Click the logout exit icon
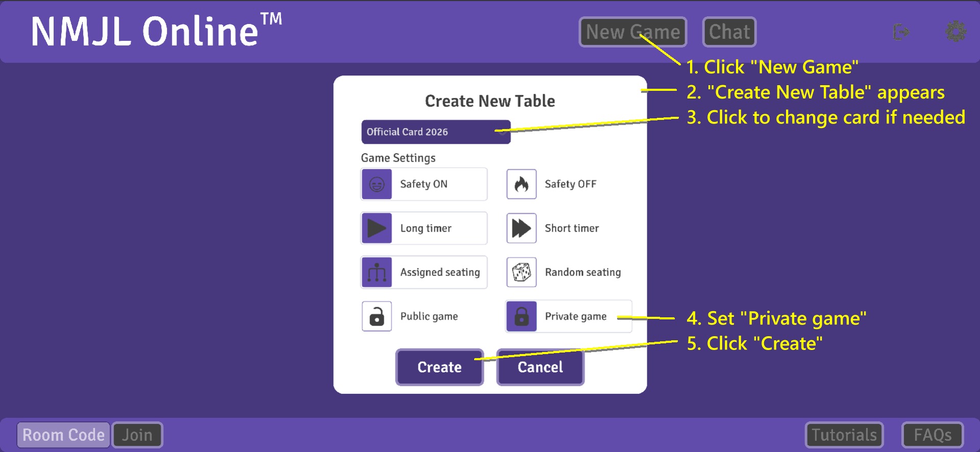This screenshot has width=980, height=452. [x=901, y=32]
